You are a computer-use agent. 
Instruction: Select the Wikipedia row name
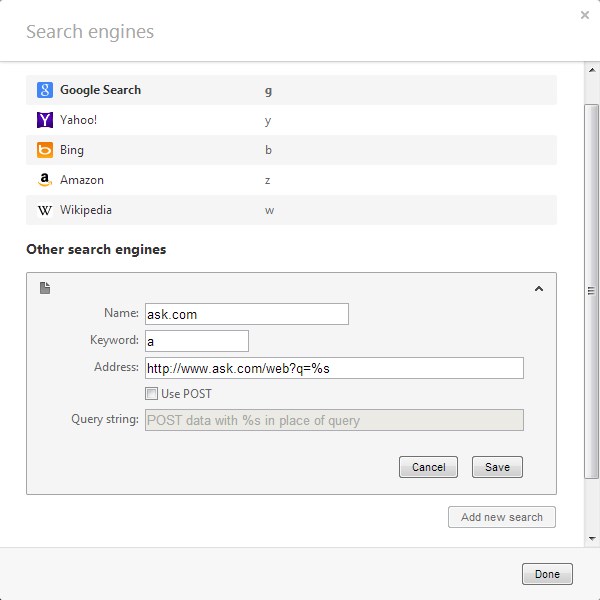point(86,210)
